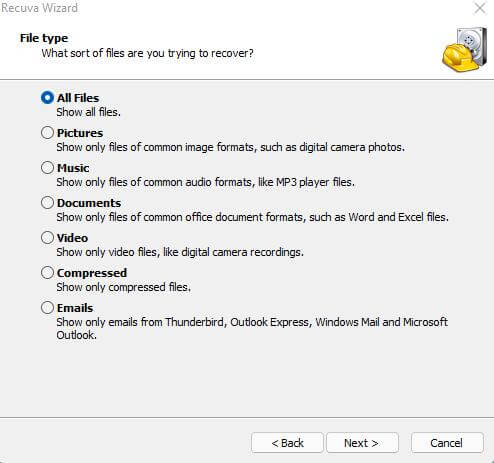Close the Recuva Wizard window

(480, 8)
